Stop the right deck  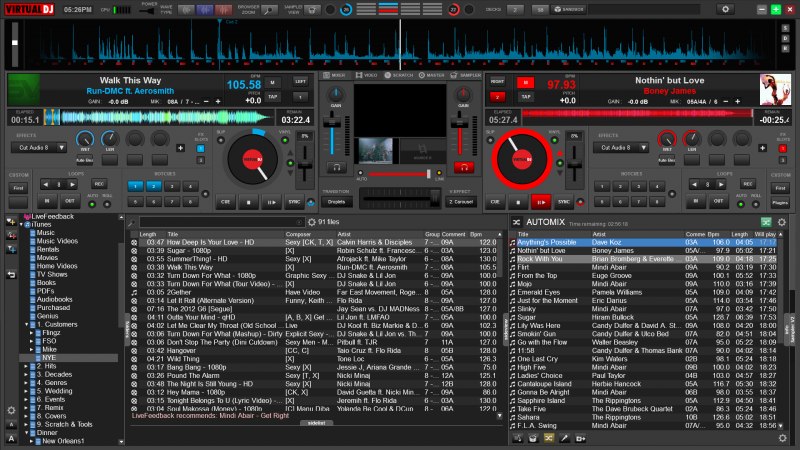pyautogui.click(x=518, y=202)
